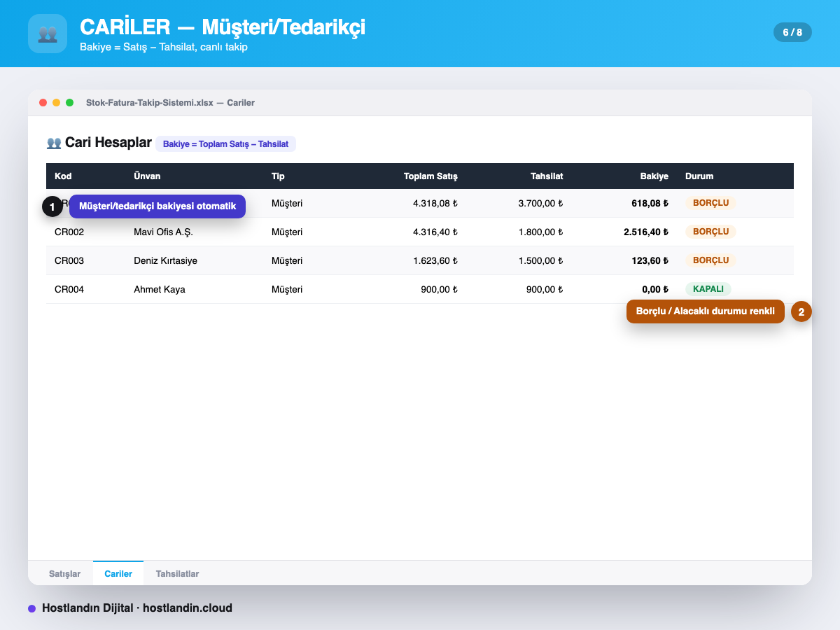Click the KAPALI badge in Ahmet Kaya row
This screenshot has width=840, height=630.
[x=708, y=289]
